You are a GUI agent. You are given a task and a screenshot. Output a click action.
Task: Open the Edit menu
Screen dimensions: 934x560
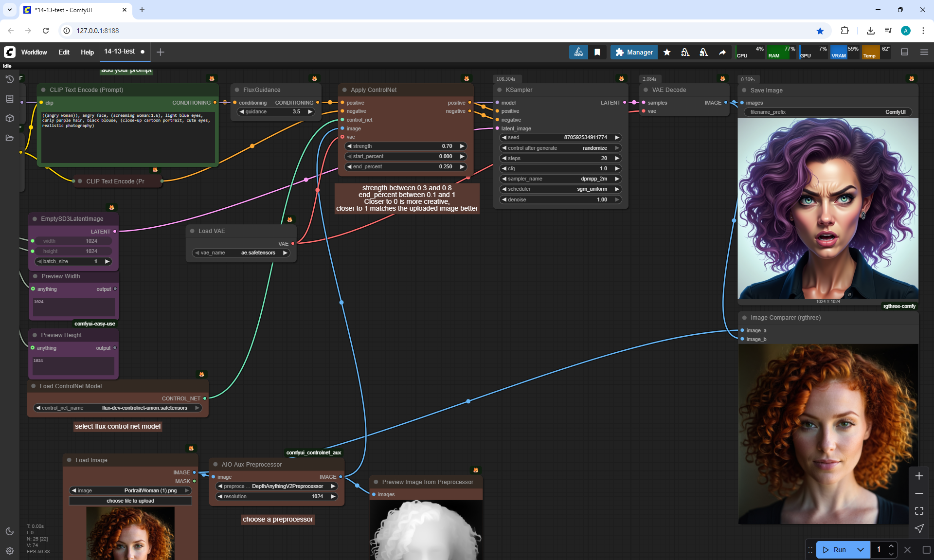(x=64, y=52)
